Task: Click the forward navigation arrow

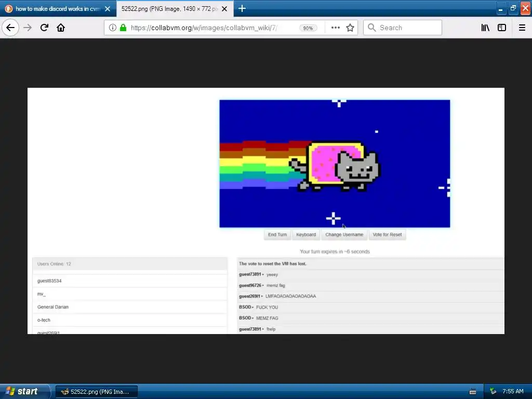Action: point(28,28)
